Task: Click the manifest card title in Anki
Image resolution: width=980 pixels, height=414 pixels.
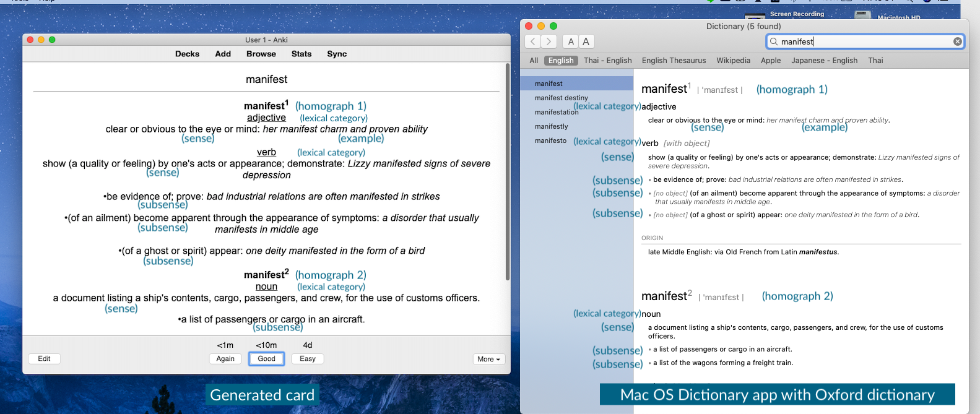Action: point(266,79)
